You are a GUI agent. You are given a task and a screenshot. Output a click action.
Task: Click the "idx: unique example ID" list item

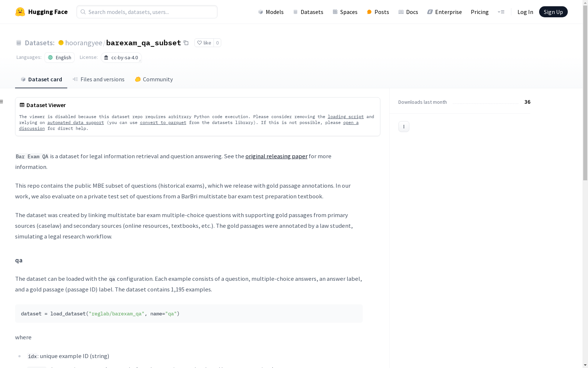pos(68,356)
